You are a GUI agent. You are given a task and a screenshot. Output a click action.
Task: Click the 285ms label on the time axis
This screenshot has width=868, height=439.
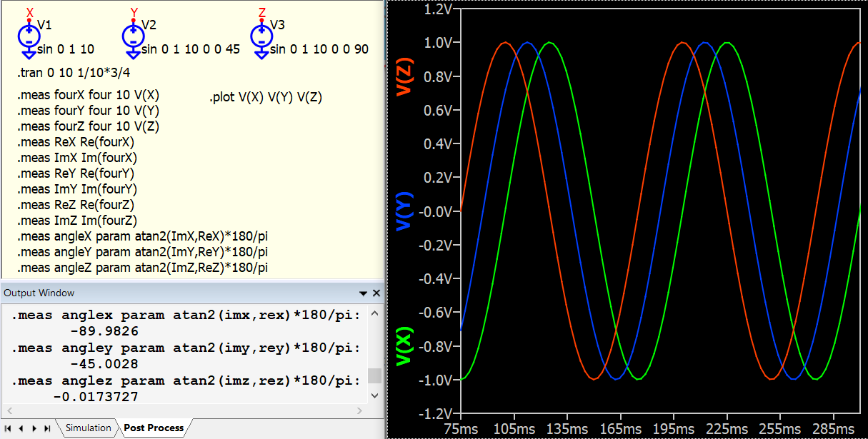834,429
